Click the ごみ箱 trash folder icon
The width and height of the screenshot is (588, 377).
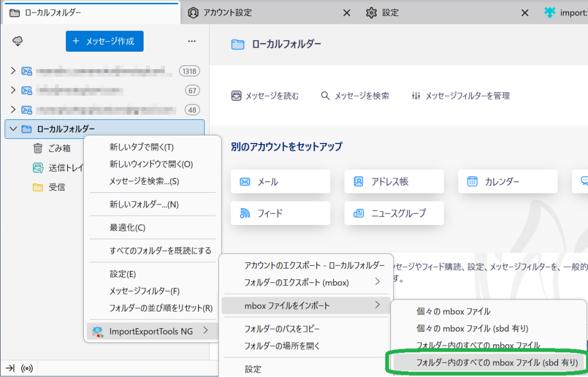point(38,148)
